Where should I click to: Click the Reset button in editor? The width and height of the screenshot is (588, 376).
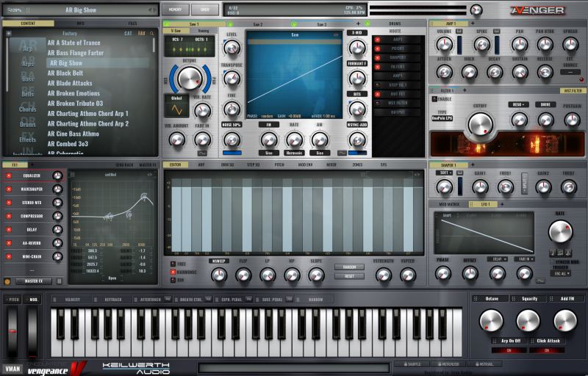pos(349,276)
